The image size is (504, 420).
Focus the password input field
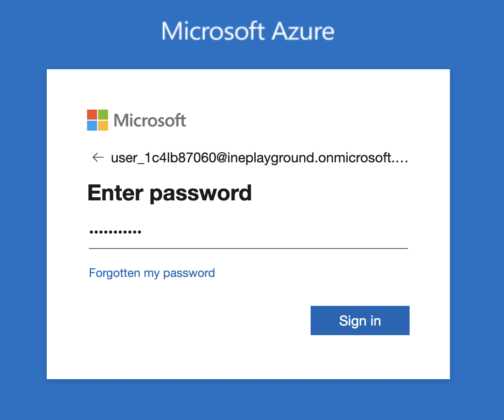tap(248, 232)
